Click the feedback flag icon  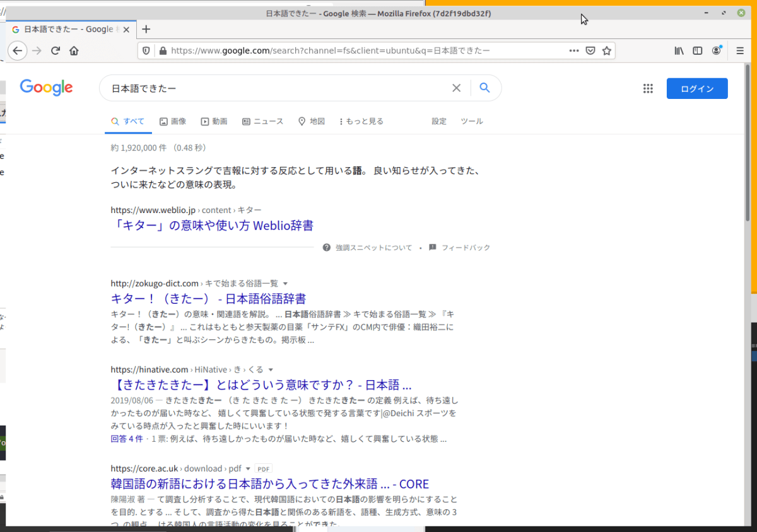coord(432,248)
